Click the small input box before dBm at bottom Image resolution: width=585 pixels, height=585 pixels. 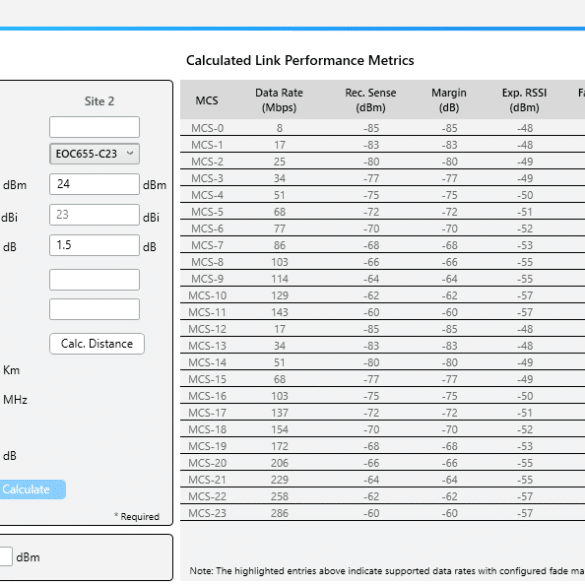6,557
